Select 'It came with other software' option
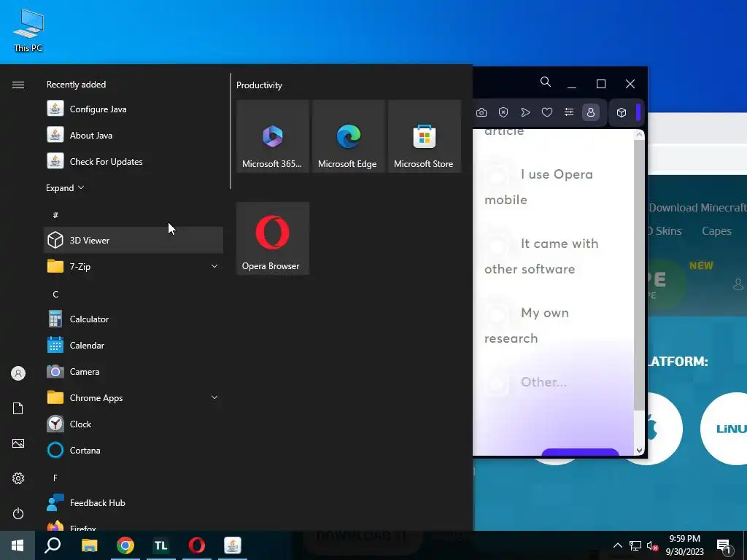 point(541,256)
